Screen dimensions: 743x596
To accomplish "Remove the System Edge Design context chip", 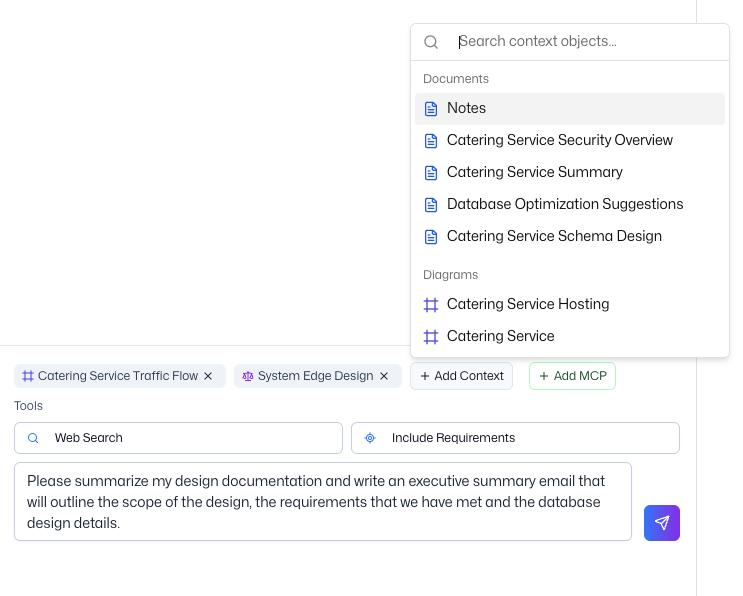I will click(x=384, y=376).
